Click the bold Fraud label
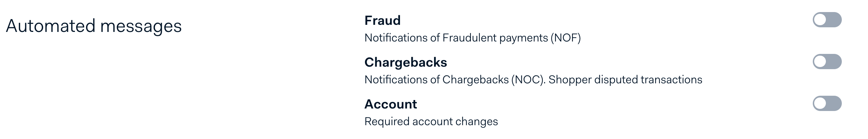Viewport: 868px width, 139px height. (x=382, y=20)
